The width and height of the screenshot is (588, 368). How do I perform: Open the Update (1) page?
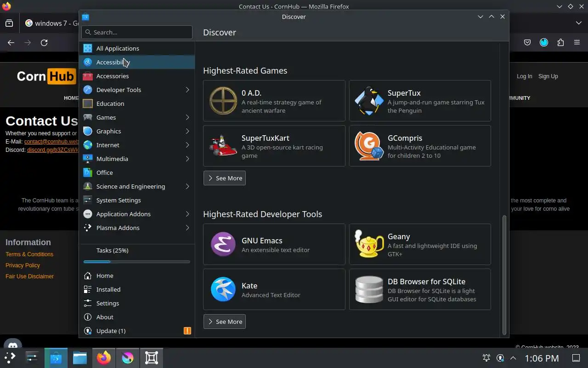pyautogui.click(x=137, y=331)
